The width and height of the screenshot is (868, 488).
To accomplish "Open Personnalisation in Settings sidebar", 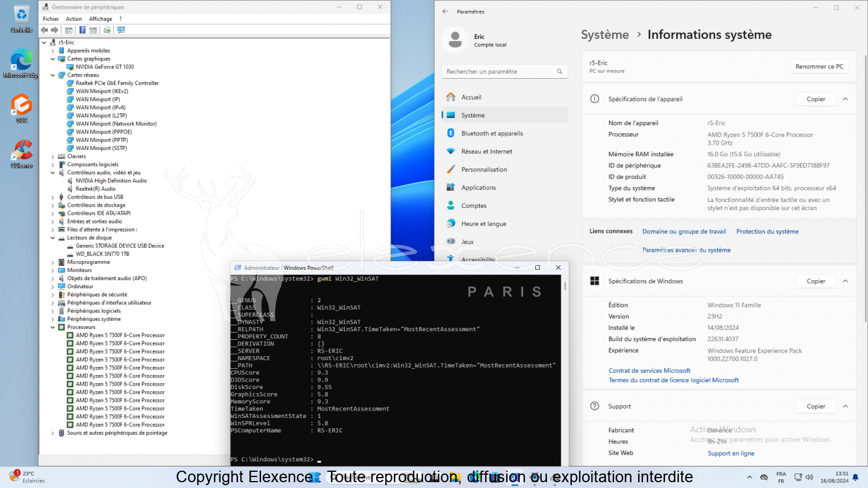I will (x=505, y=170).
